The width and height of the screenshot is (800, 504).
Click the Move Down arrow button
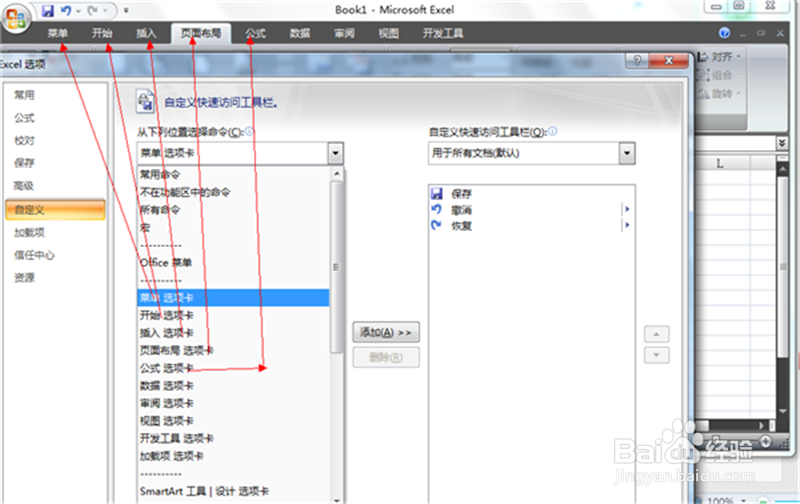click(657, 355)
